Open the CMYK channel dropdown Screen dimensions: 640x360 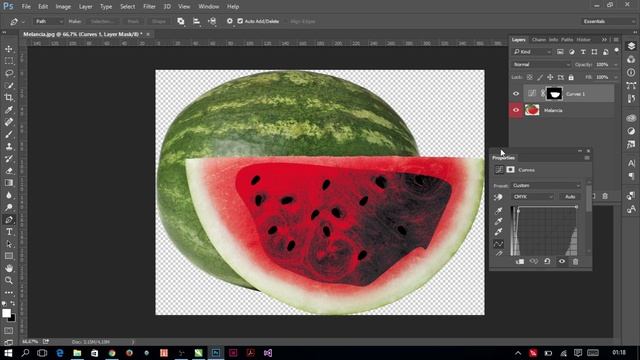(533, 197)
